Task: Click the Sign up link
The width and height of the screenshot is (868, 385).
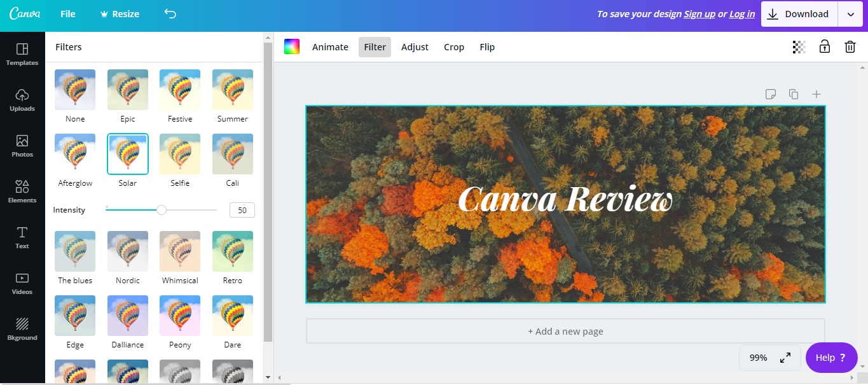Action: [x=699, y=14]
